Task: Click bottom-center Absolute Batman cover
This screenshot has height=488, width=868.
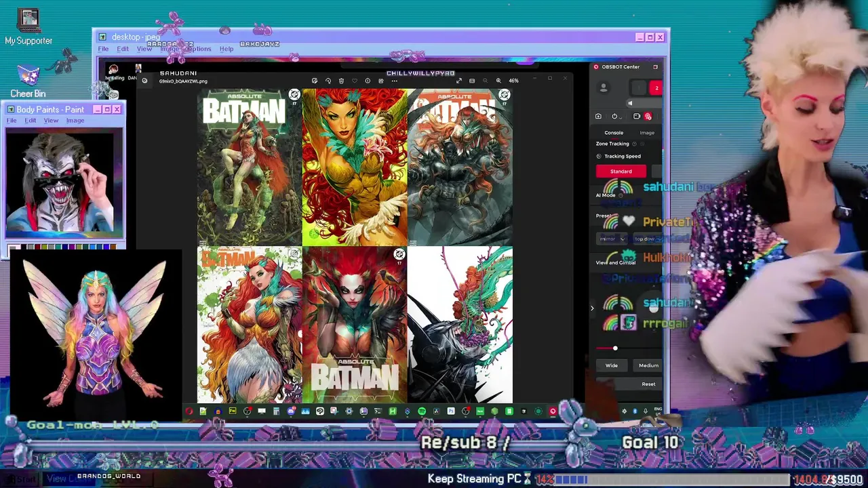Action: point(355,325)
